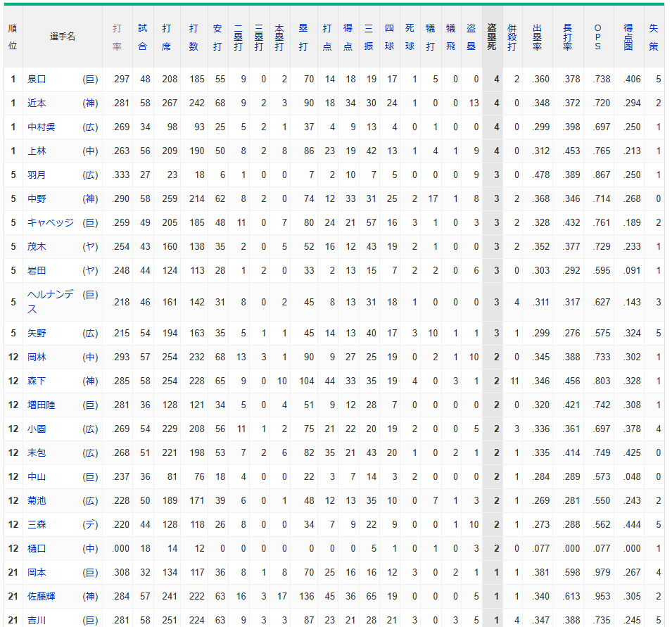Open player 中山 profile link
This screenshot has height=627, width=672.
37,477
